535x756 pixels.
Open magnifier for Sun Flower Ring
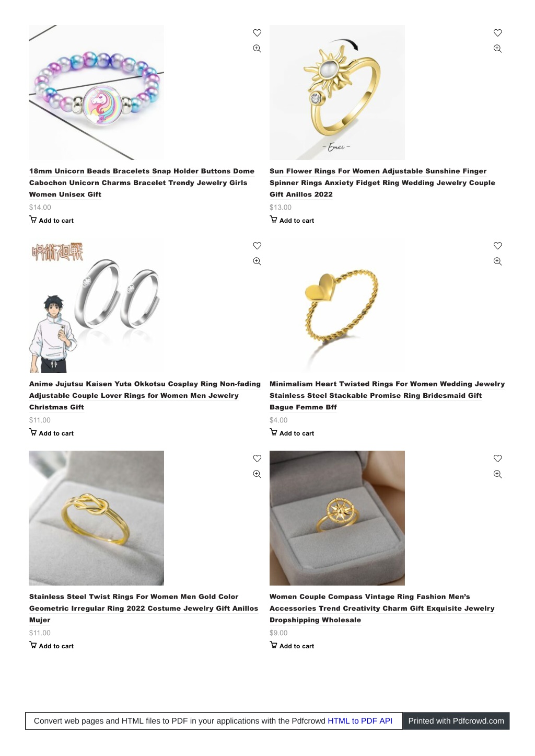tap(497, 49)
